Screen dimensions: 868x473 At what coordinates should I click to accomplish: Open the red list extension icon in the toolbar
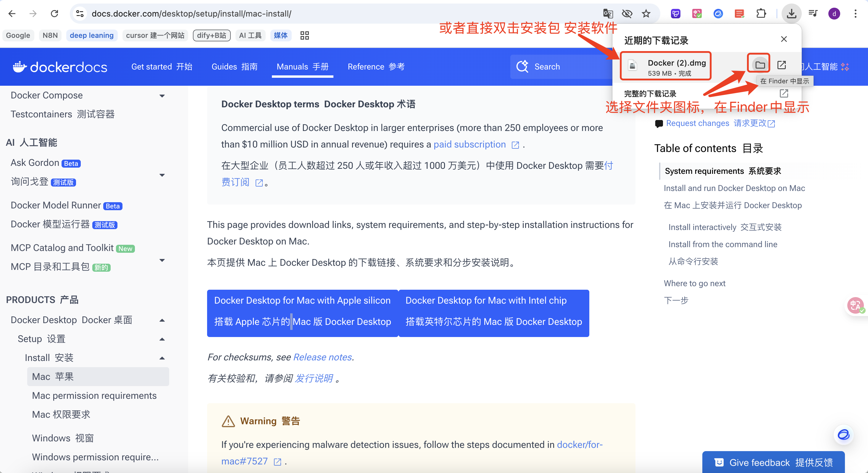tap(739, 14)
